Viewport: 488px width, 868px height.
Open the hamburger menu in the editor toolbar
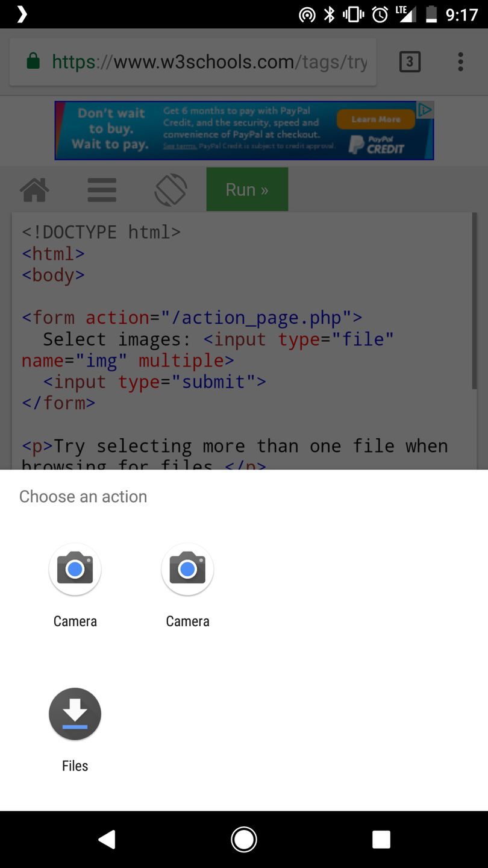tap(101, 189)
